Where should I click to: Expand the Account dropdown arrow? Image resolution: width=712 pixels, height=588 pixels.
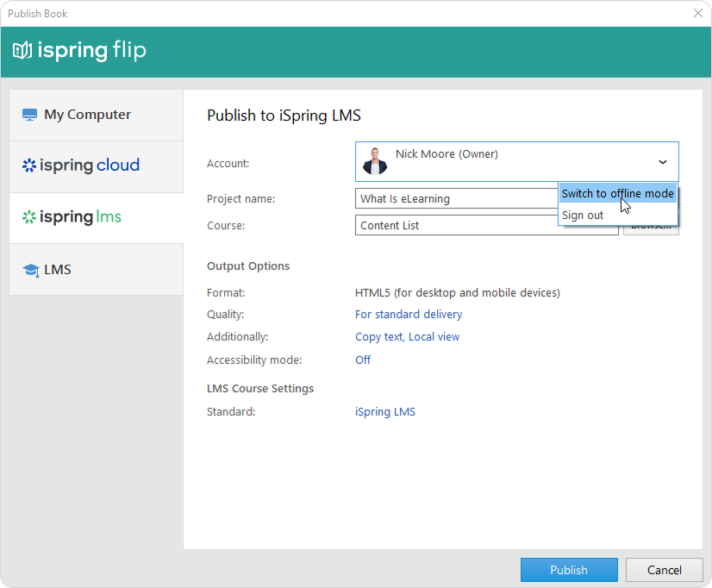tap(662, 162)
